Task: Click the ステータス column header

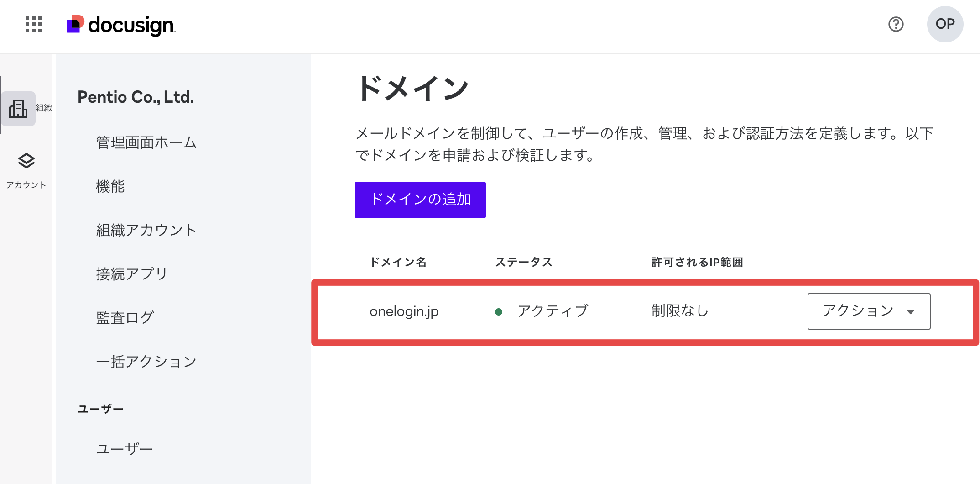Action: pos(524,262)
